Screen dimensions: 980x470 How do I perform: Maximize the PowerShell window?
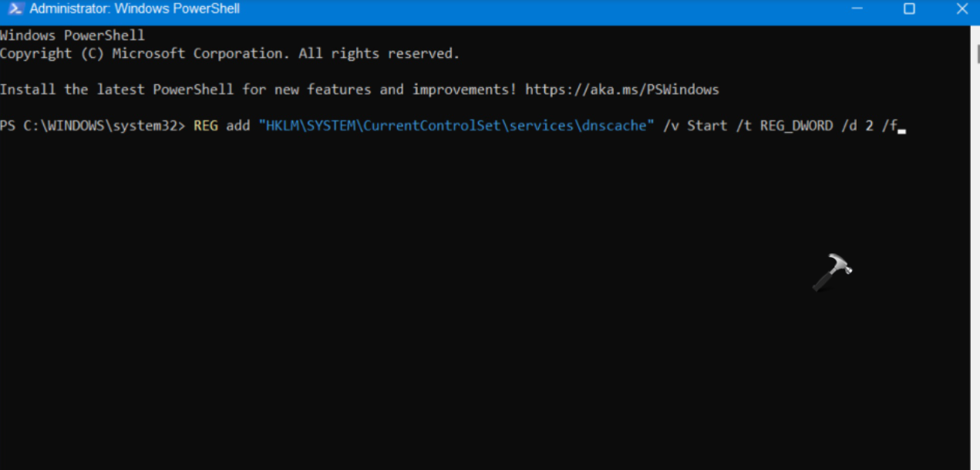tap(909, 9)
